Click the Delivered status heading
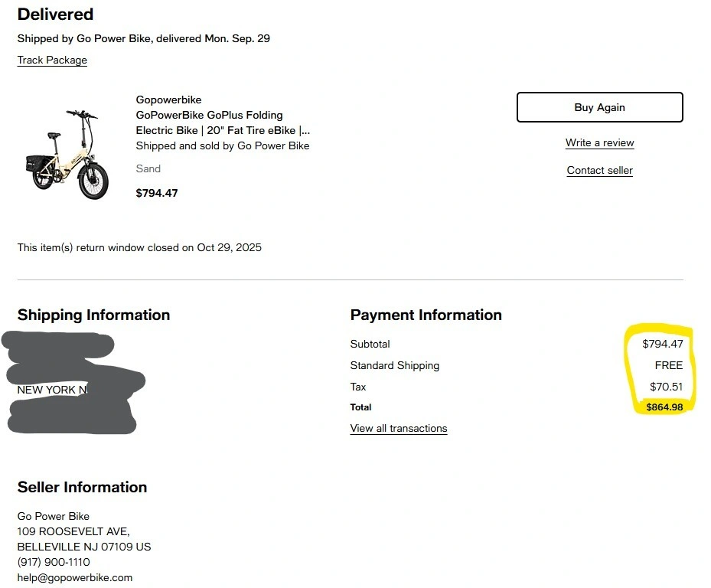 (x=55, y=14)
